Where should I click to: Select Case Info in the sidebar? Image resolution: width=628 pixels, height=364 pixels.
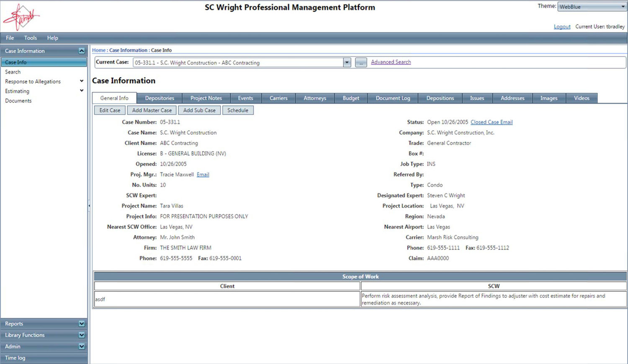(44, 62)
